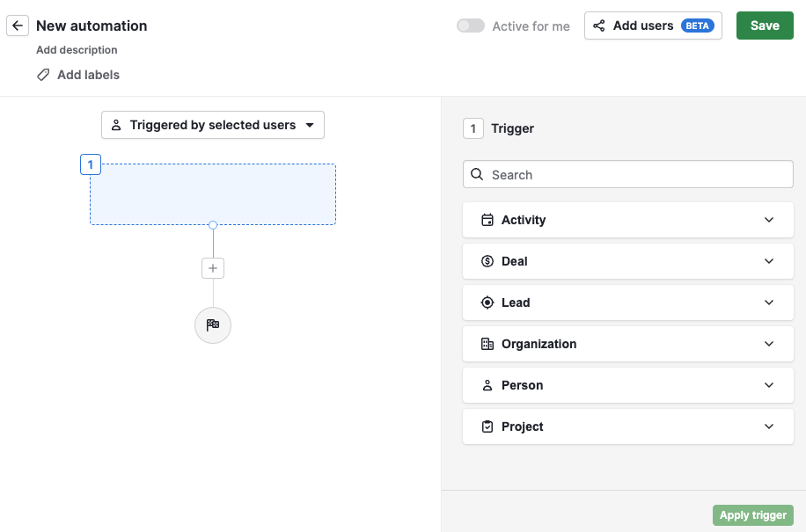Click the flag icon at the flow's end node
The height and width of the screenshot is (532, 806).
click(212, 325)
